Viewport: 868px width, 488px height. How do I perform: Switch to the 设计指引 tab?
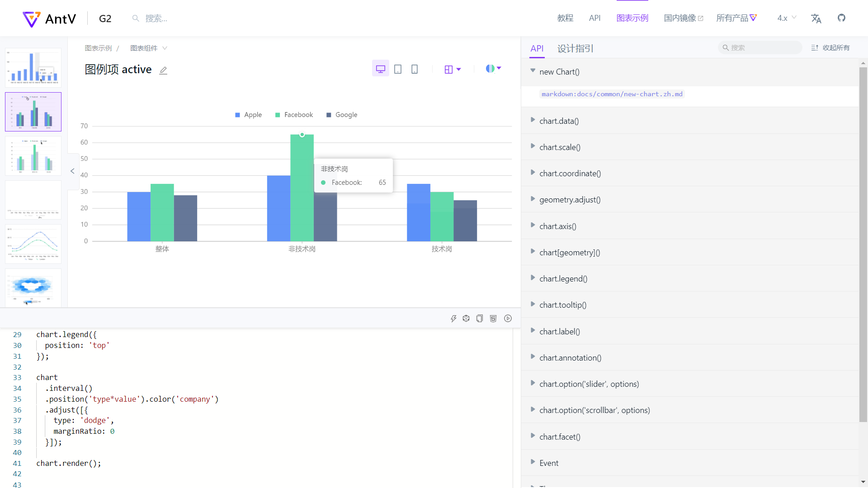[575, 48]
